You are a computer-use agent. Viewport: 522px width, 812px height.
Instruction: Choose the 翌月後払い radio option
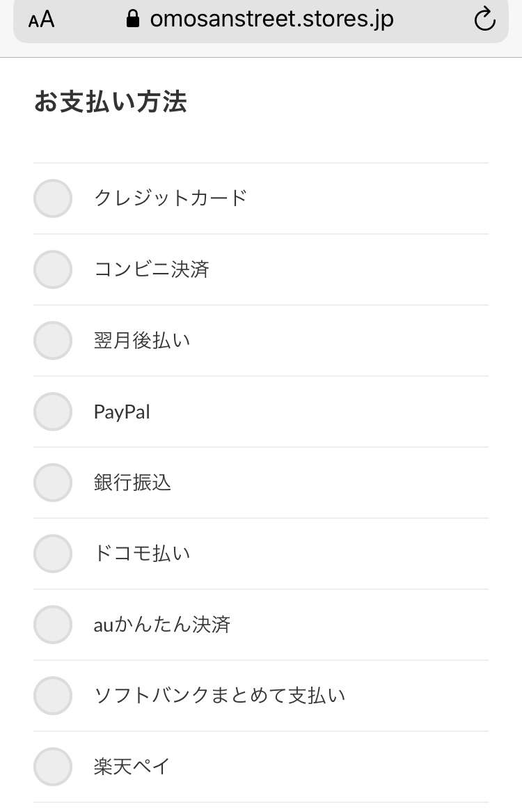[53, 341]
